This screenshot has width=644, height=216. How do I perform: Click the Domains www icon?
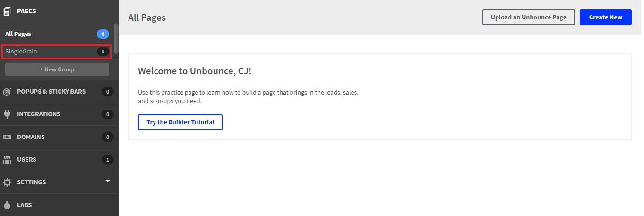pos(7,137)
